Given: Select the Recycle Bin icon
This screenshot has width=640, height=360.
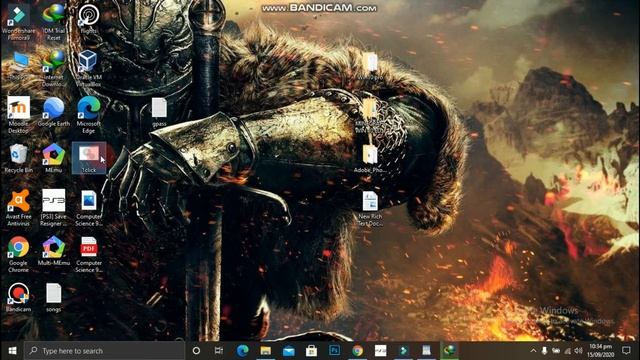Looking at the screenshot, I should (18, 158).
